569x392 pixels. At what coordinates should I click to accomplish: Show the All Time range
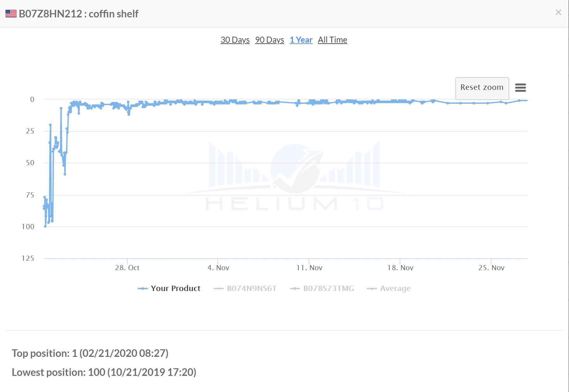pyautogui.click(x=332, y=40)
